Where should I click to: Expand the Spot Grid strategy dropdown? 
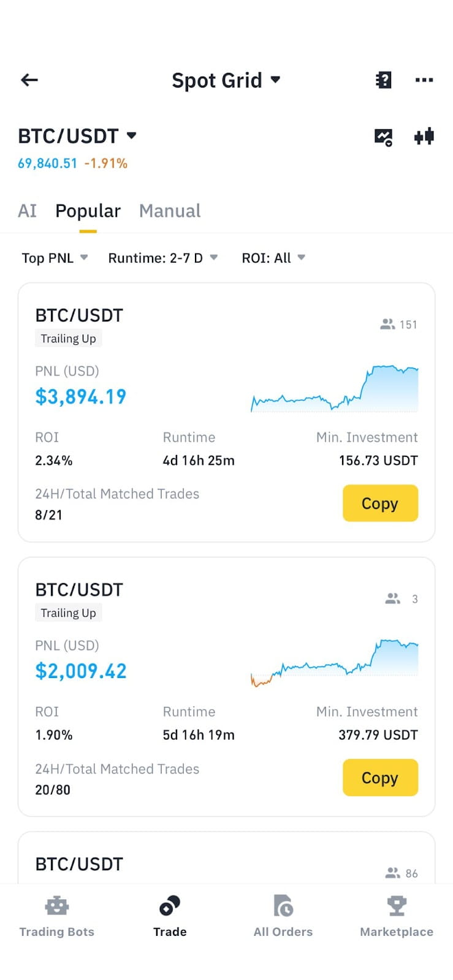pos(226,80)
